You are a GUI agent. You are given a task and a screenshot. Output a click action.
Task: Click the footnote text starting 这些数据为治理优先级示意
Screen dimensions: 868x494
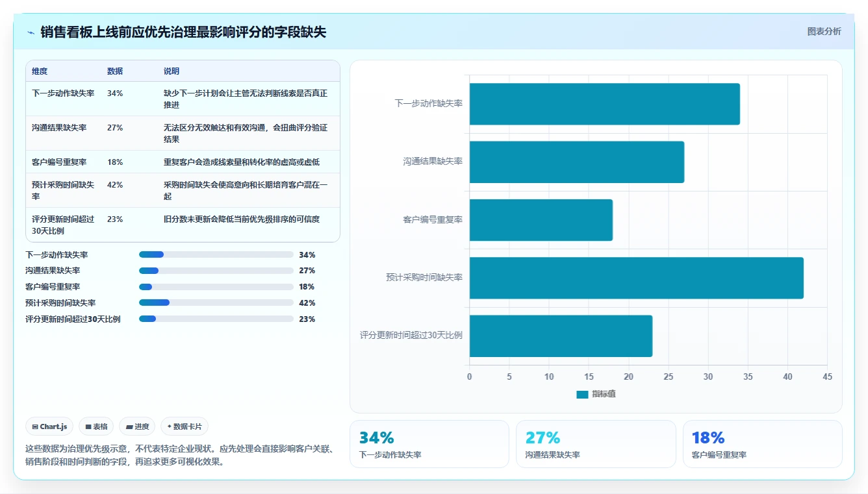pyautogui.click(x=180, y=456)
